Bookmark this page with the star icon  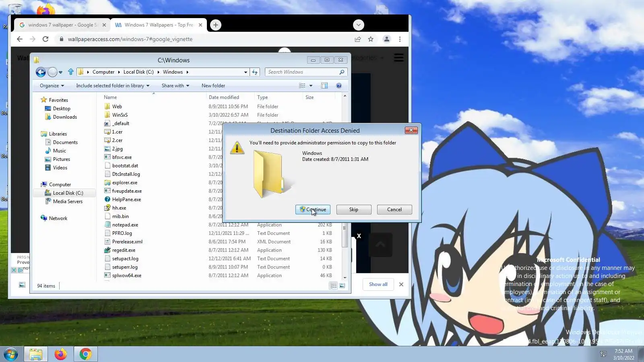(x=371, y=39)
